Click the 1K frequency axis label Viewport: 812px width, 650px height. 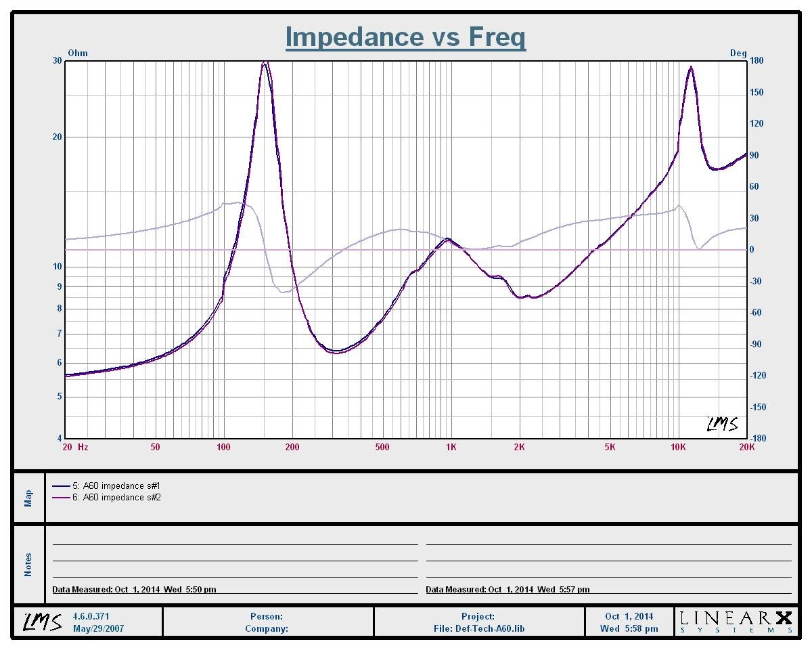click(451, 448)
